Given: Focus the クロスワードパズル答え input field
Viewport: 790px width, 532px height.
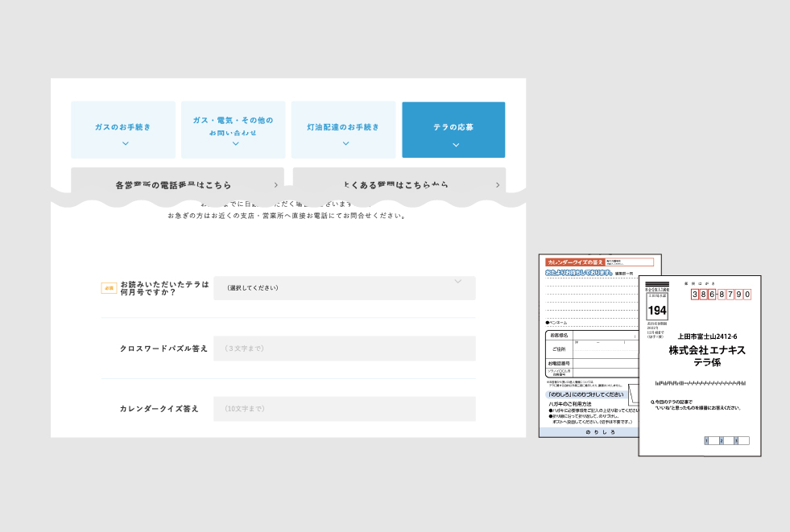Looking at the screenshot, I should (344, 348).
